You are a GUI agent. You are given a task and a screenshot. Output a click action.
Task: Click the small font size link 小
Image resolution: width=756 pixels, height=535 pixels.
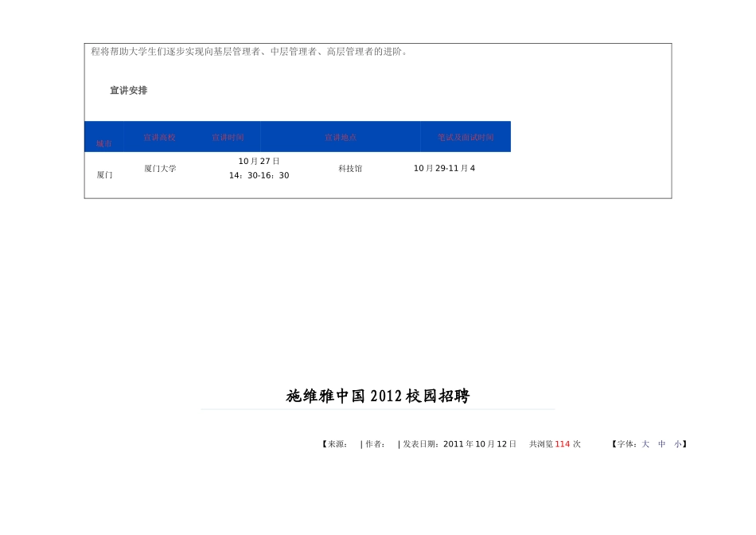pos(677,443)
